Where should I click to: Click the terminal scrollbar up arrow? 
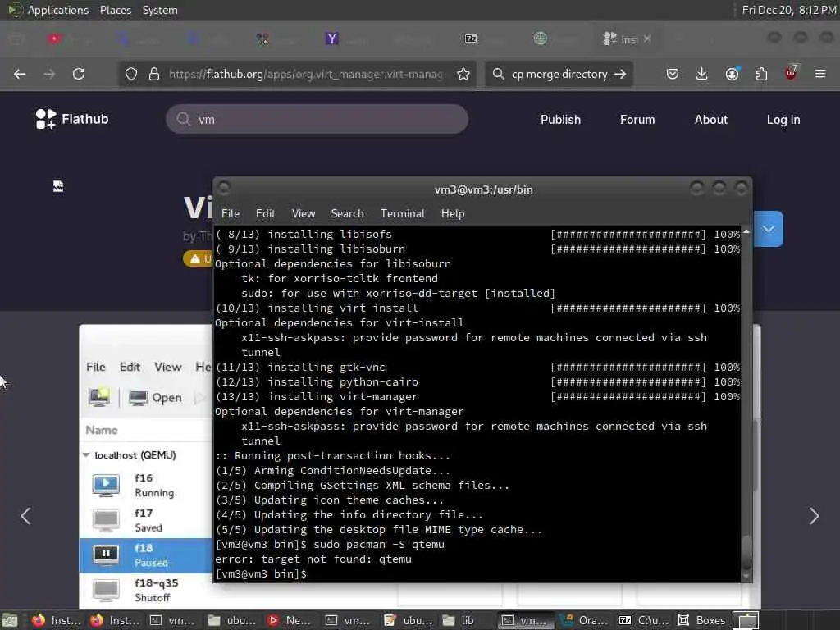click(746, 231)
